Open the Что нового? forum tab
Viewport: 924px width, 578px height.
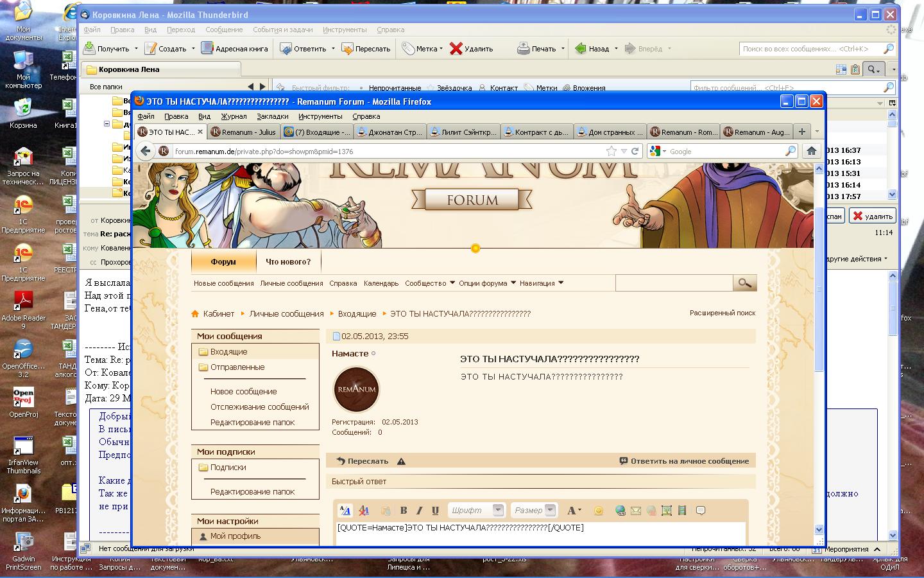(288, 261)
